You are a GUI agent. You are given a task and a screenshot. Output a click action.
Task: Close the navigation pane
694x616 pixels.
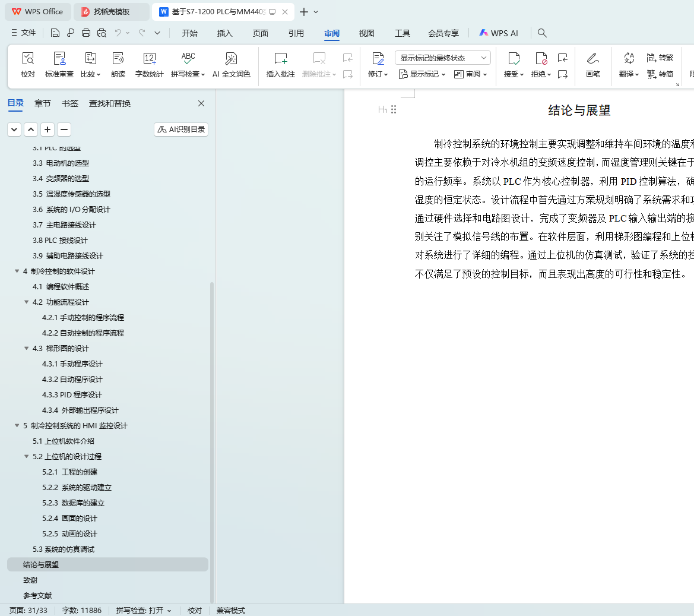click(x=201, y=103)
